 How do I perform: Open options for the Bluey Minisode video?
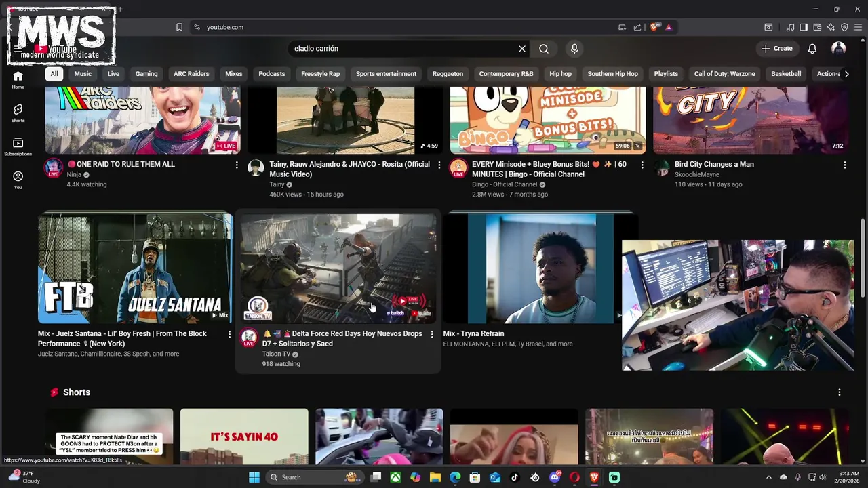642,165
